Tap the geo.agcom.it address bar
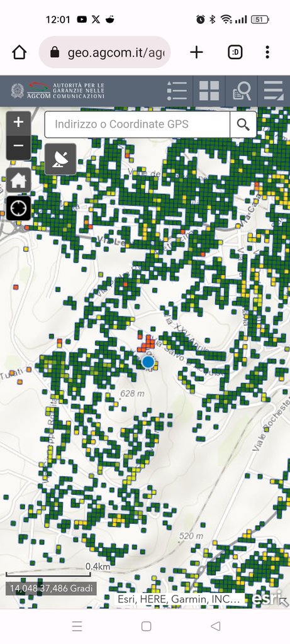Viewport: 290px width, 644px height. 105,52
